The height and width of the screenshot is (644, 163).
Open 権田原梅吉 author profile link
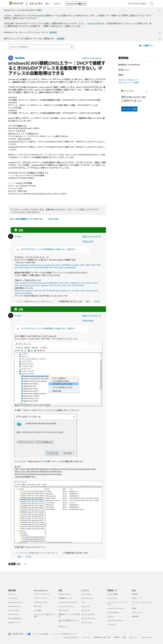click(20, 58)
